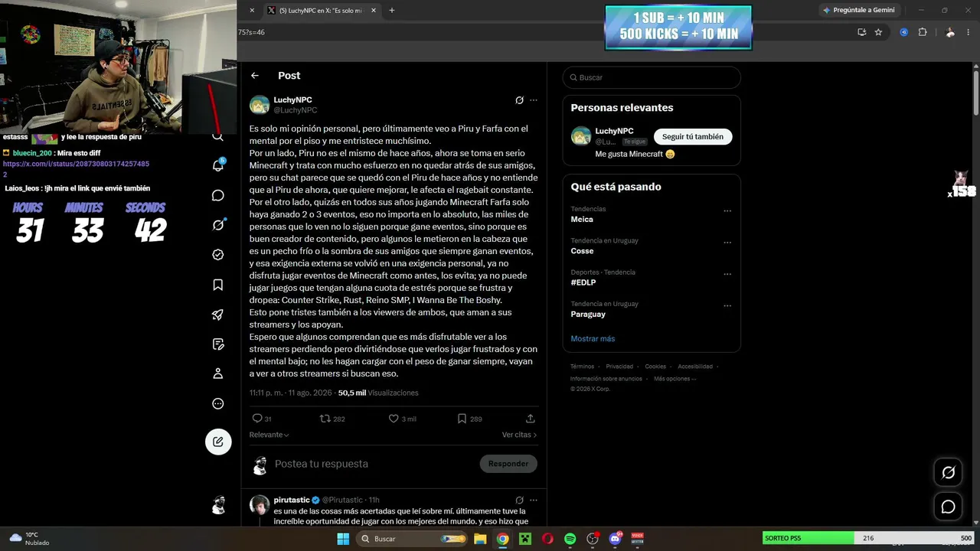The width and height of the screenshot is (980, 551).
Task: Open Grok from the X sidebar
Action: 218,225
